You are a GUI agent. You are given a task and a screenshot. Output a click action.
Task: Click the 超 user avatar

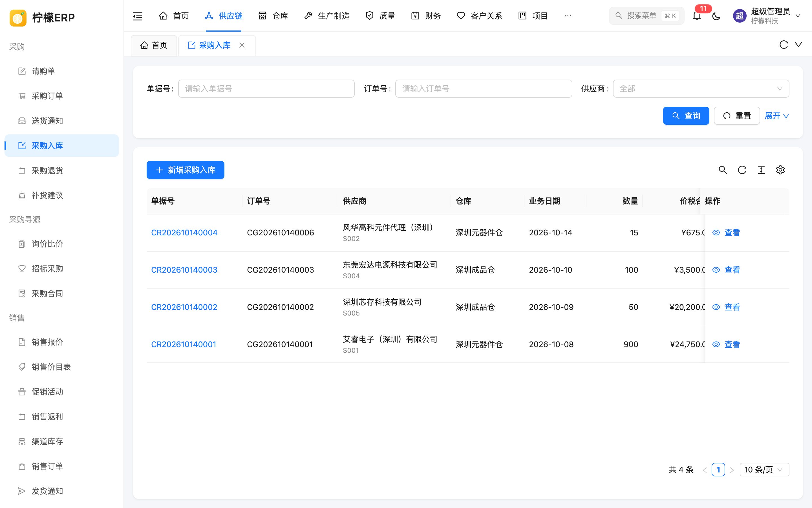tap(740, 16)
